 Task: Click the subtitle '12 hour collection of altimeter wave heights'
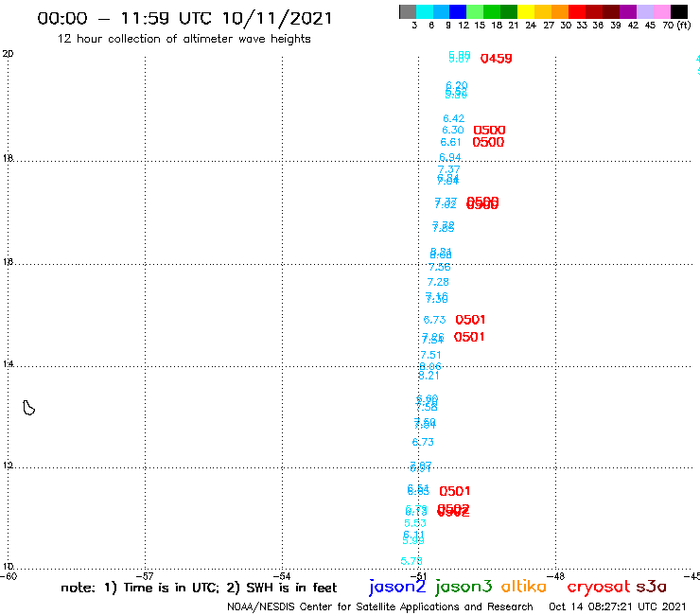click(x=184, y=39)
